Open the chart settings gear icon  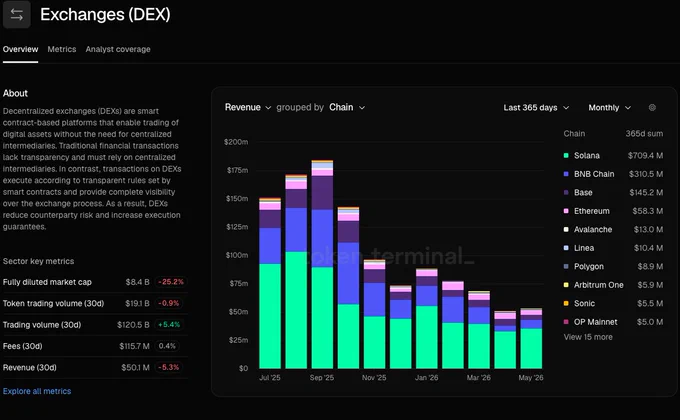(652, 108)
